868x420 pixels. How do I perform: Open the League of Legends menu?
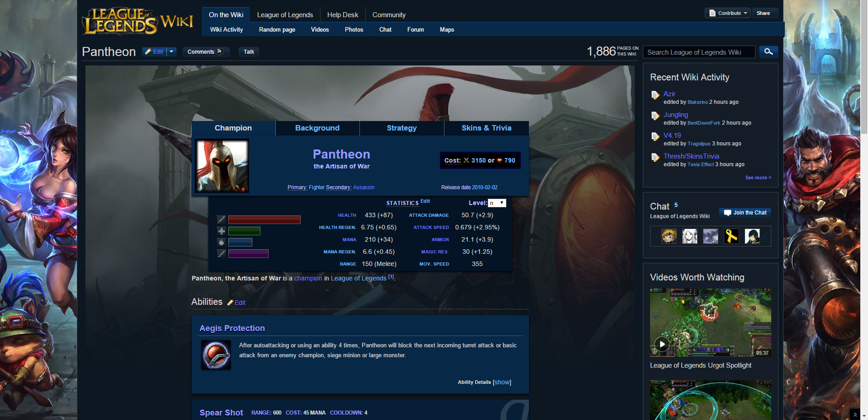click(285, 15)
